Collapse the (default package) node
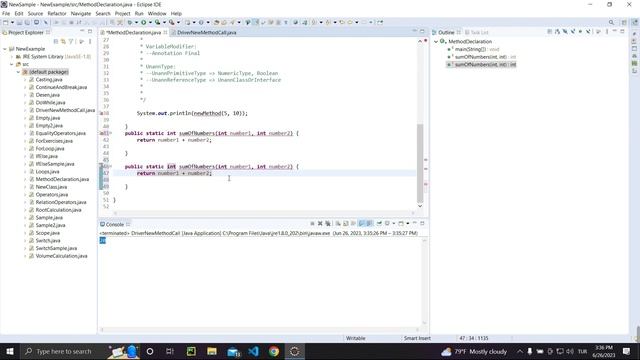The image size is (640, 360). pyautogui.click(x=18, y=72)
